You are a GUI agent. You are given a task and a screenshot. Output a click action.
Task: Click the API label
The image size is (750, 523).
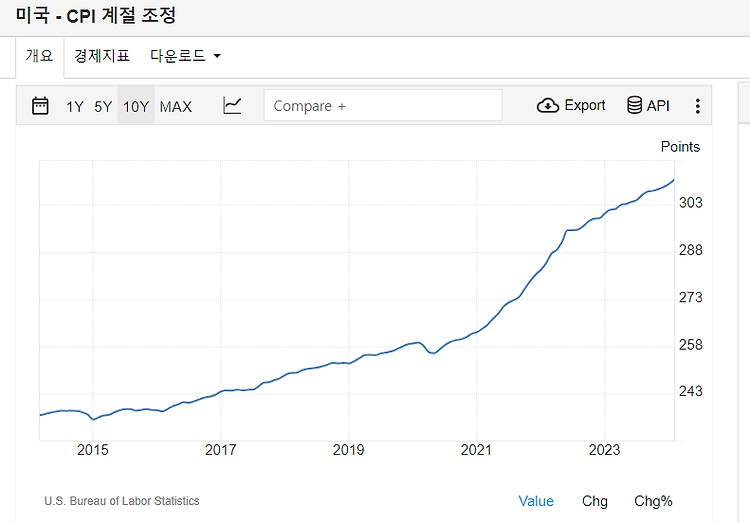pyautogui.click(x=658, y=106)
